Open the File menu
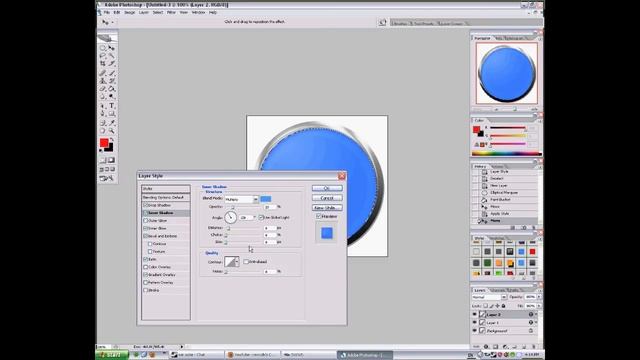640x360 pixels. click(x=107, y=13)
